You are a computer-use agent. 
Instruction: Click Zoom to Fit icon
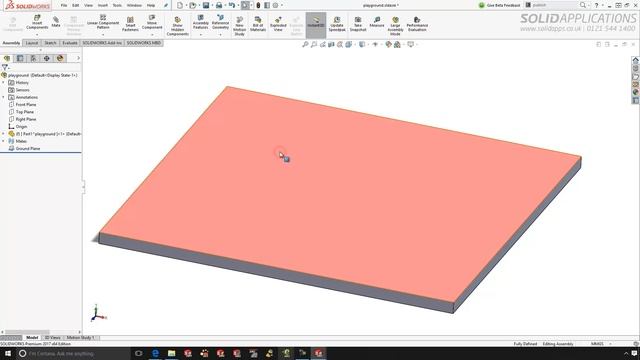coord(305,44)
